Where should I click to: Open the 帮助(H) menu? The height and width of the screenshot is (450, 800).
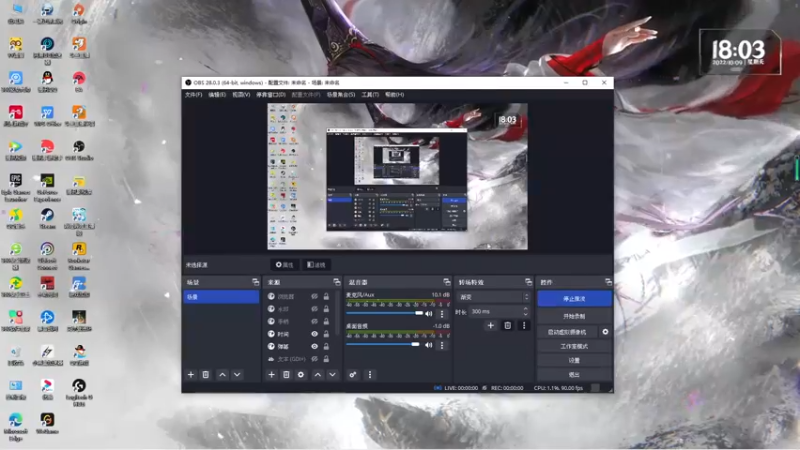395,95
